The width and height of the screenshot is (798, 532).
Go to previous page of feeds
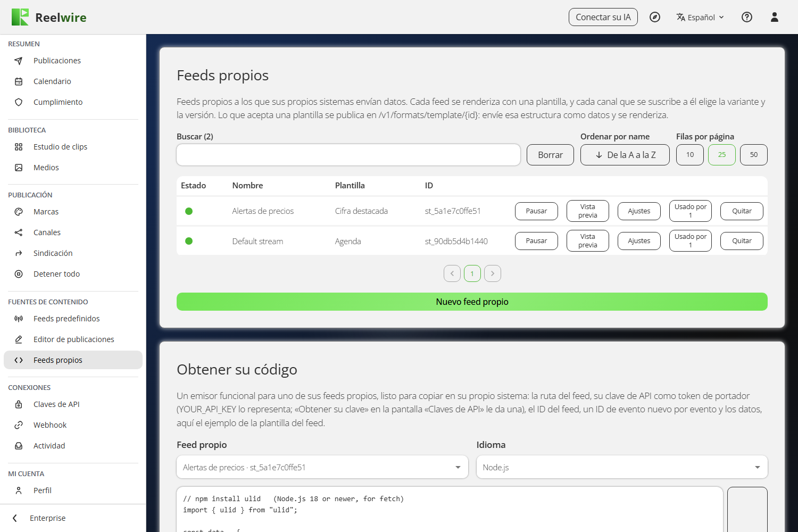452,273
